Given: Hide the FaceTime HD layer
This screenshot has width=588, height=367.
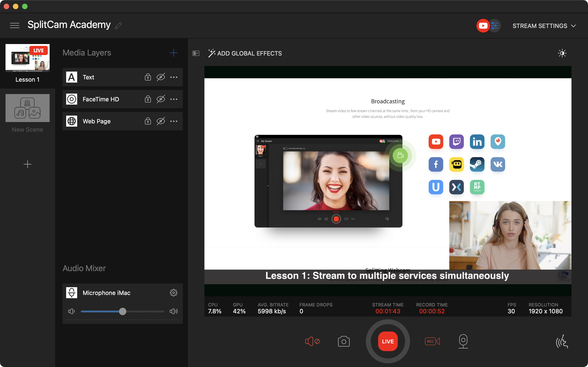Looking at the screenshot, I should click(161, 99).
